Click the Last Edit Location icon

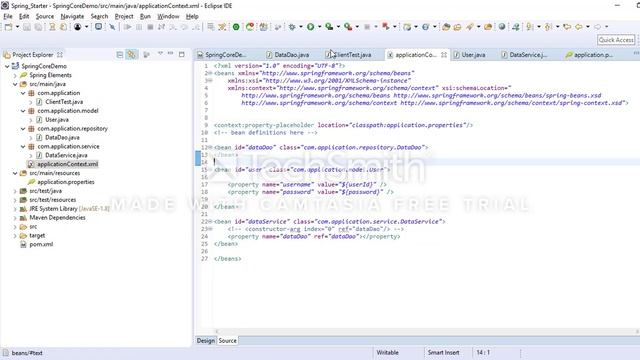(567, 27)
